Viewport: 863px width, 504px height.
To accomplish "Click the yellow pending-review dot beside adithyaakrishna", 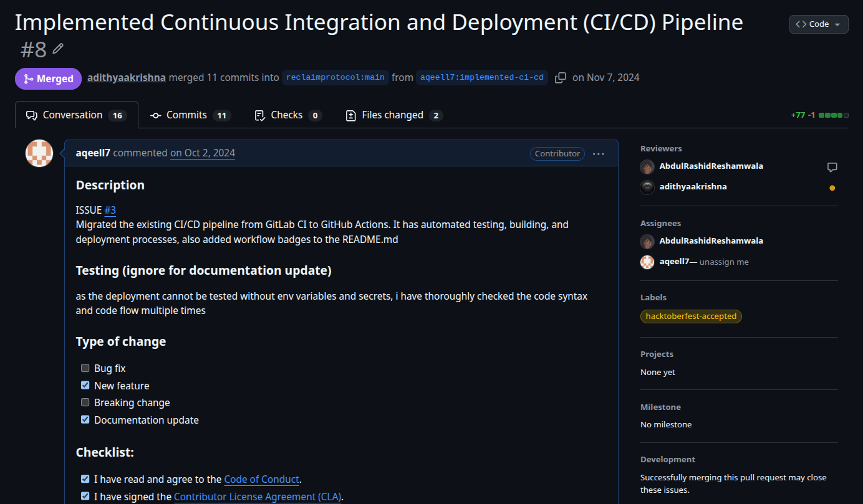I will click(832, 187).
